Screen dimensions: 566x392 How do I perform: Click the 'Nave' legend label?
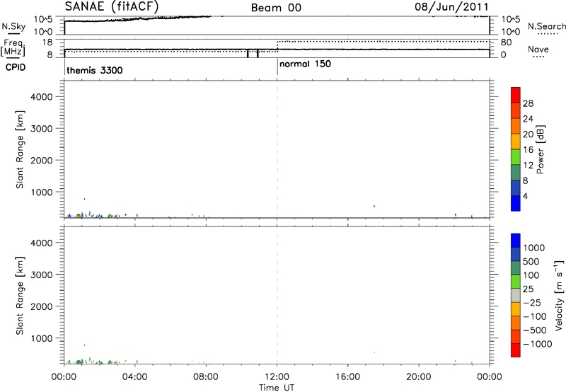coord(538,50)
